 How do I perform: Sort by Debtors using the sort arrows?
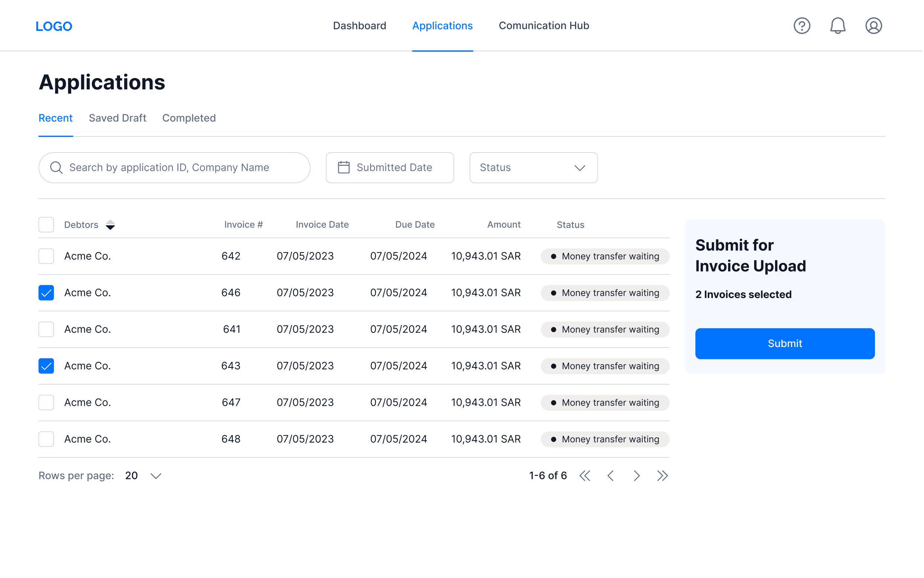click(111, 224)
